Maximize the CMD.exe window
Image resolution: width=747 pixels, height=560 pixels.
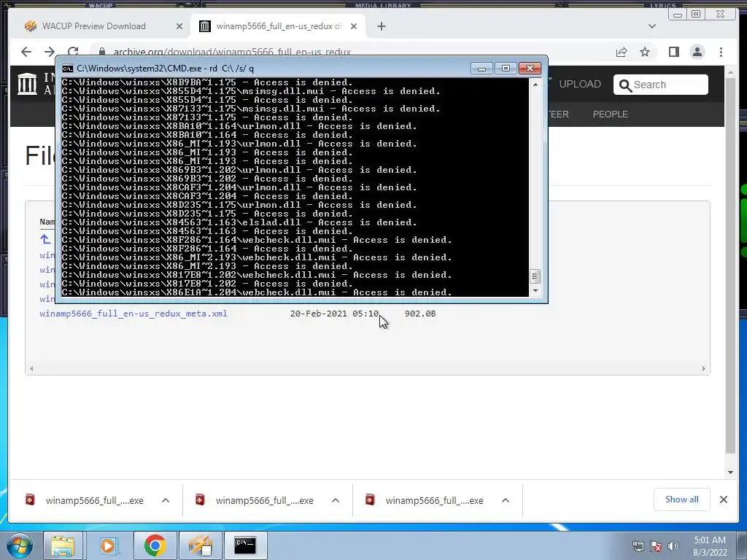tap(506, 69)
